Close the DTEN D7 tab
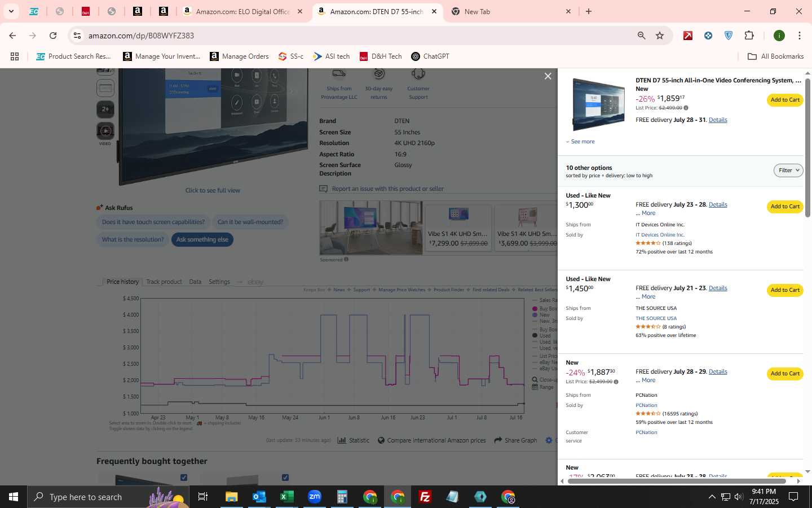 (x=434, y=11)
